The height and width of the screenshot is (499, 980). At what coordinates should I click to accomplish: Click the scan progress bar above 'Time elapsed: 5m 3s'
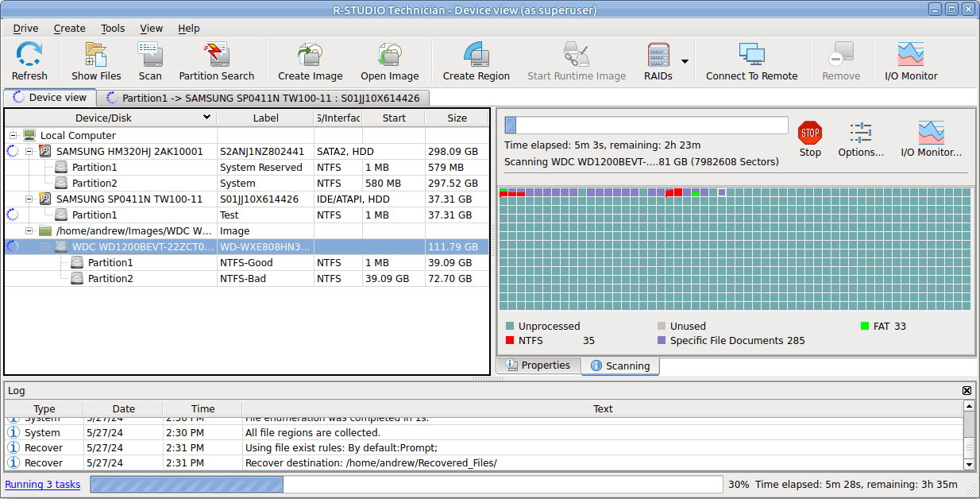coord(646,126)
